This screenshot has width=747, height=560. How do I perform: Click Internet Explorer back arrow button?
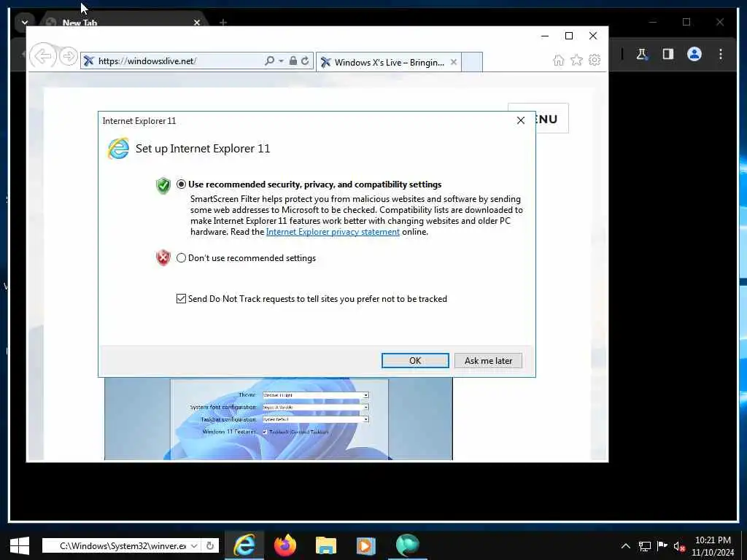(x=43, y=57)
